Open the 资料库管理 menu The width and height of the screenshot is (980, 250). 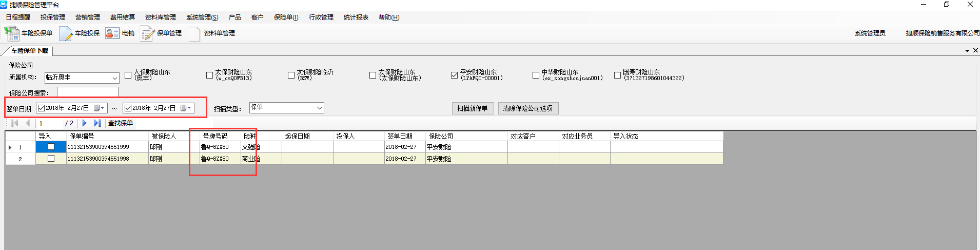pyautogui.click(x=161, y=17)
